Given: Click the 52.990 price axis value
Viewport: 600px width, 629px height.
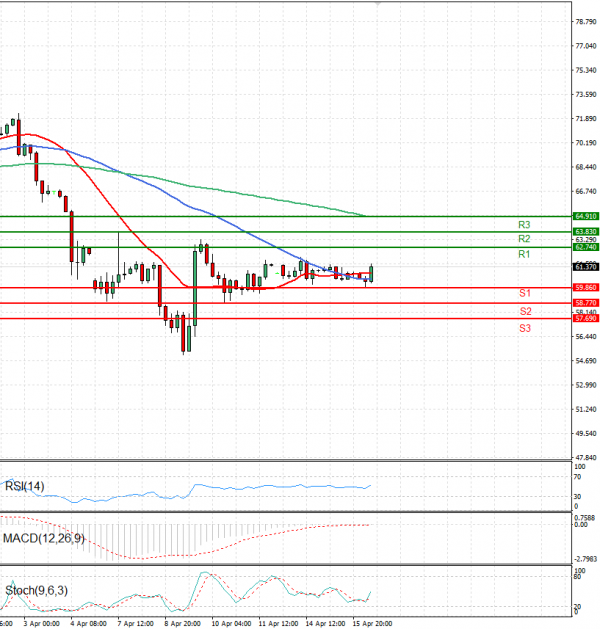Looking at the screenshot, I should click(586, 385).
